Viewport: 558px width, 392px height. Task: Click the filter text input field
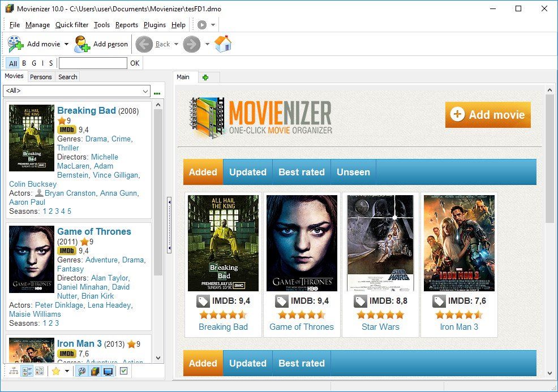pos(93,63)
